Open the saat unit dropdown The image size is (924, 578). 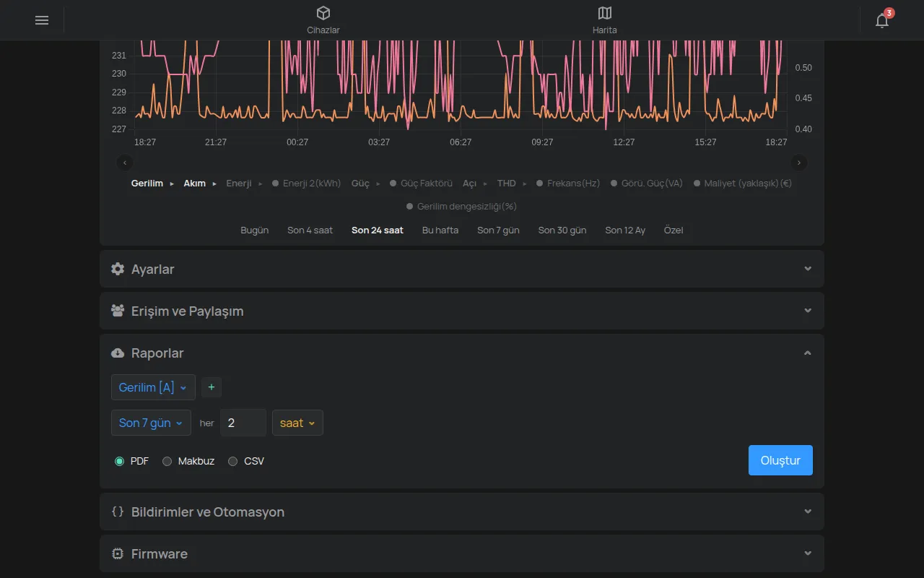(297, 423)
